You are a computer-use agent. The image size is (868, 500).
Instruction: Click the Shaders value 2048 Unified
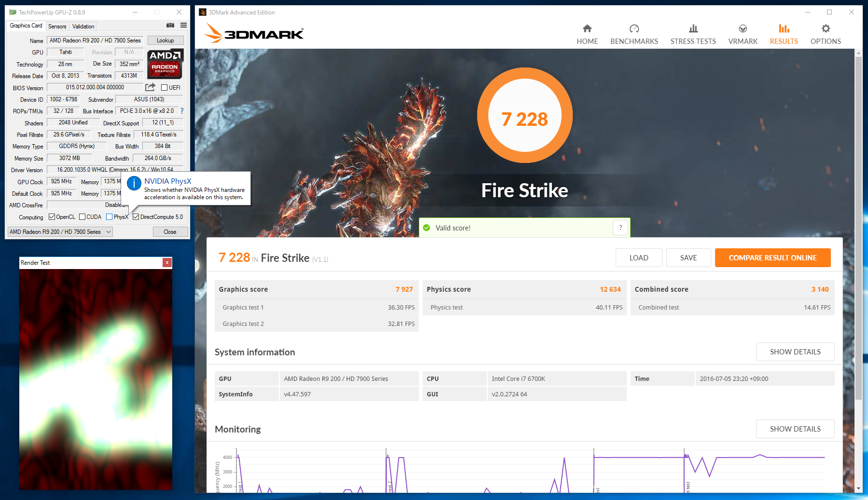pyautogui.click(x=73, y=122)
